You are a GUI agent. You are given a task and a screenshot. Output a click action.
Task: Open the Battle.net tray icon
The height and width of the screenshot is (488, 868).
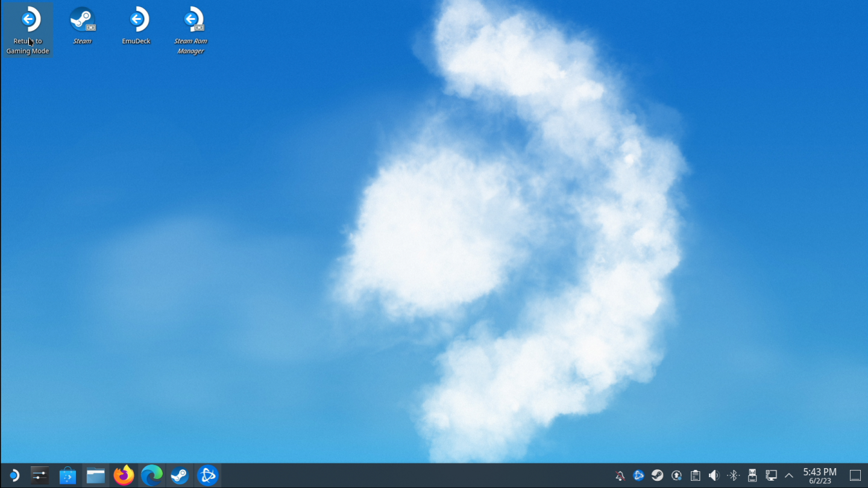coord(638,476)
